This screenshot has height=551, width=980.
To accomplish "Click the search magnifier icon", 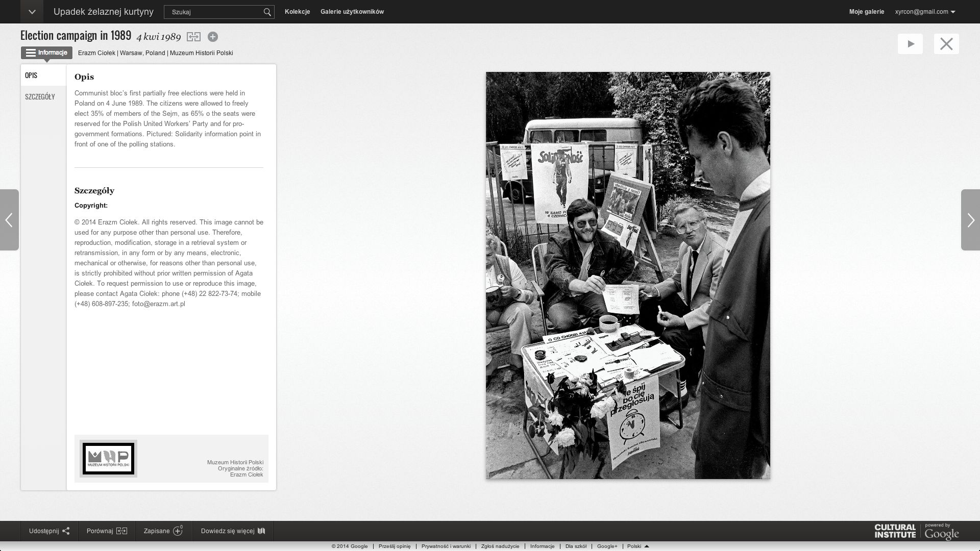I will (x=267, y=12).
